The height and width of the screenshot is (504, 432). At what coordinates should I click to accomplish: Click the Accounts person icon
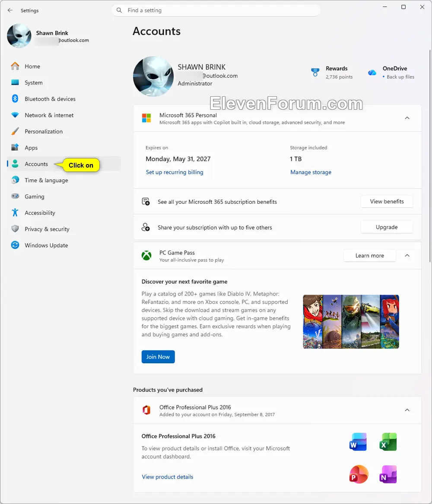[x=15, y=164]
